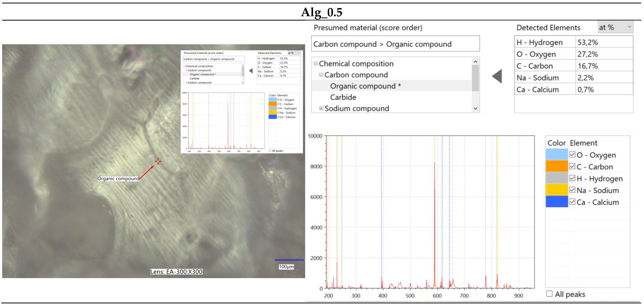Click the scroll-up arrow in composition list
This screenshot has width=644, height=306.
(x=476, y=61)
